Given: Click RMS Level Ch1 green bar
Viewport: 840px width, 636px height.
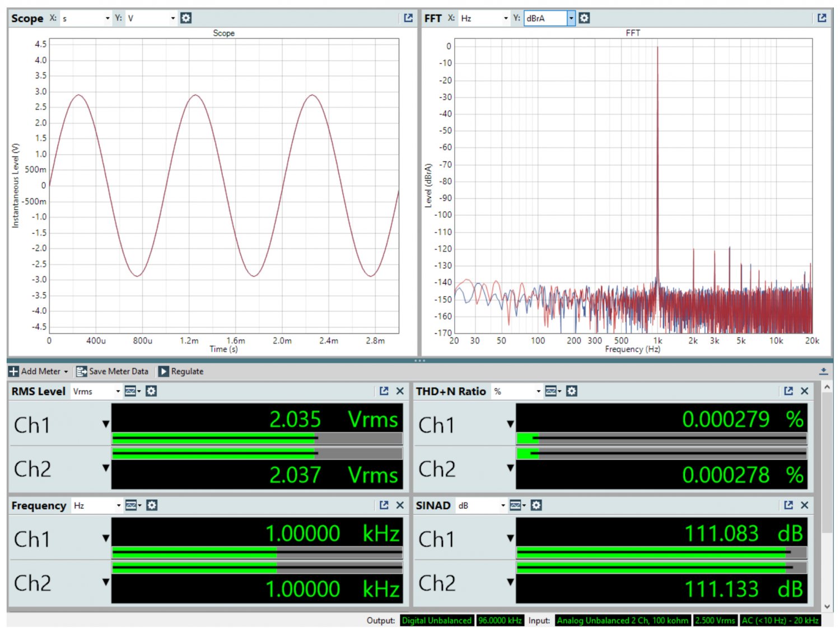Looking at the screenshot, I should tap(214, 438).
